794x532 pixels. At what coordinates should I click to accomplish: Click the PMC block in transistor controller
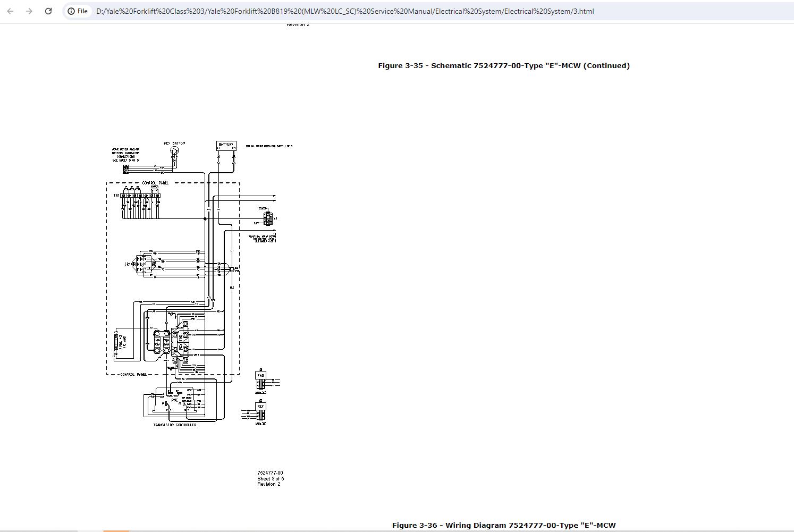(x=174, y=400)
